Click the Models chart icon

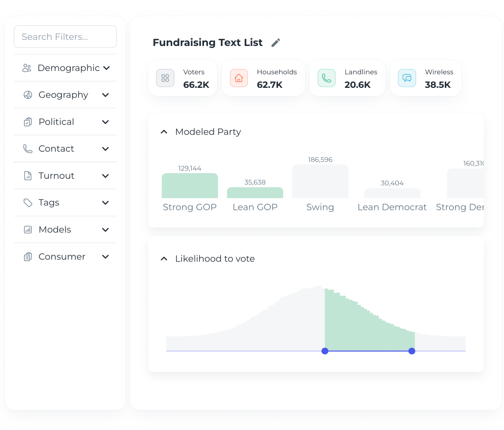click(x=28, y=230)
